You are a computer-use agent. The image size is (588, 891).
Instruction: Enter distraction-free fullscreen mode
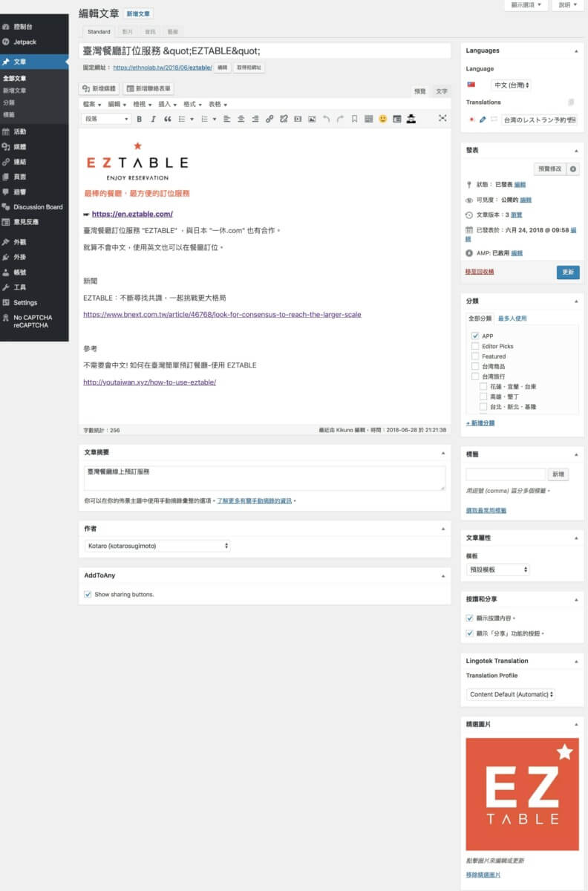pyautogui.click(x=442, y=118)
